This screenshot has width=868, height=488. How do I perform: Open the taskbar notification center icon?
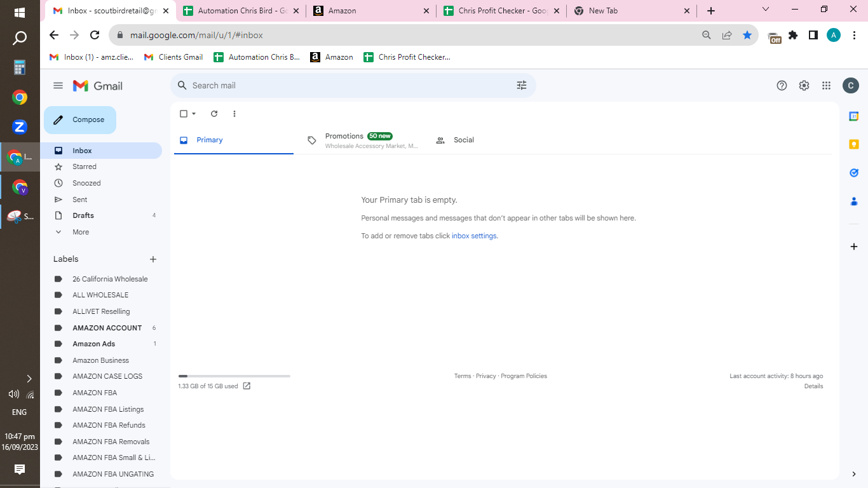(x=20, y=470)
